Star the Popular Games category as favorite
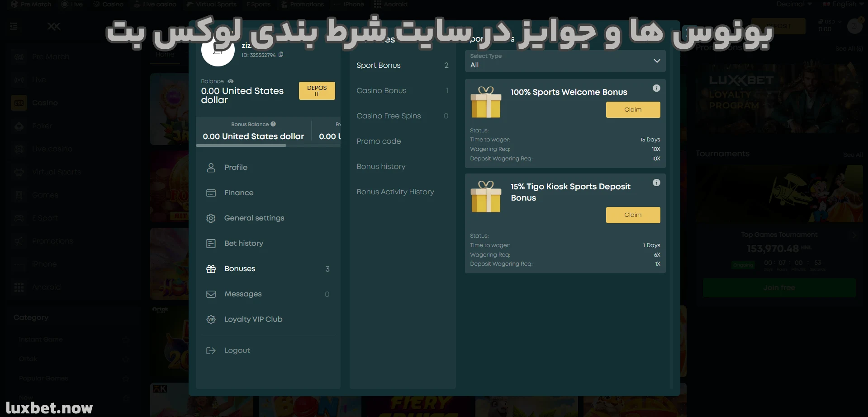 (x=125, y=378)
